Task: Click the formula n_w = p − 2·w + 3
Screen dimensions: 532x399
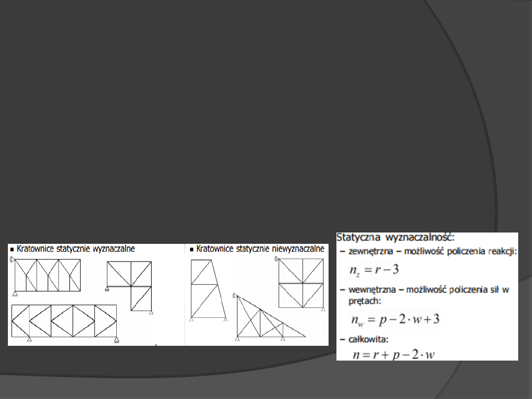Action: point(395,320)
